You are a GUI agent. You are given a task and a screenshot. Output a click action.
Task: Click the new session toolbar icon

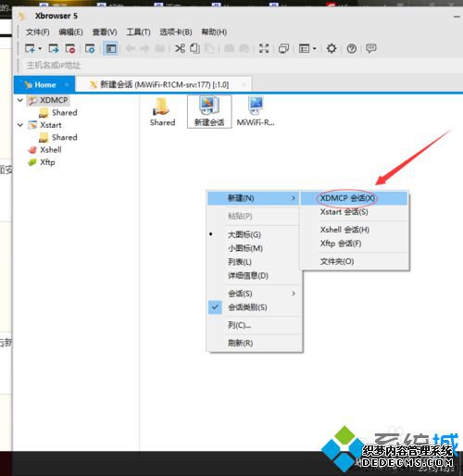[31, 48]
